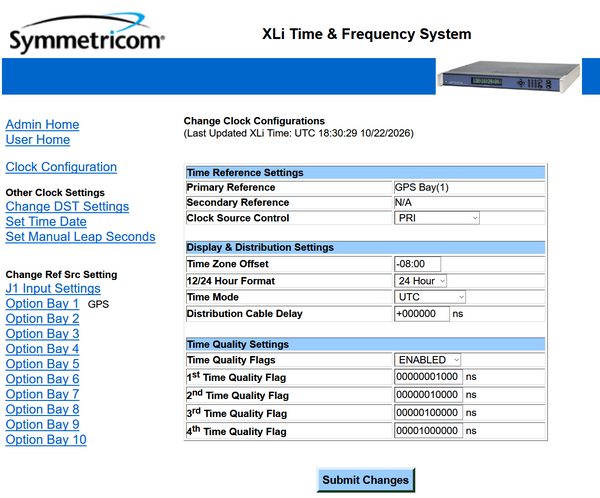Viewport: 600px width, 498px height.
Task: Click the GPS label beside Option Bay 1
Action: coord(98,304)
